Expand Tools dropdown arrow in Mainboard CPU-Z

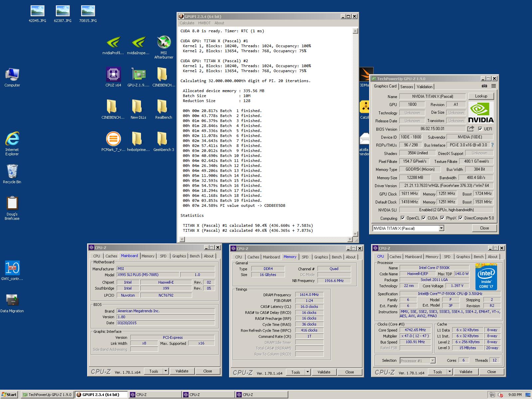click(166, 371)
